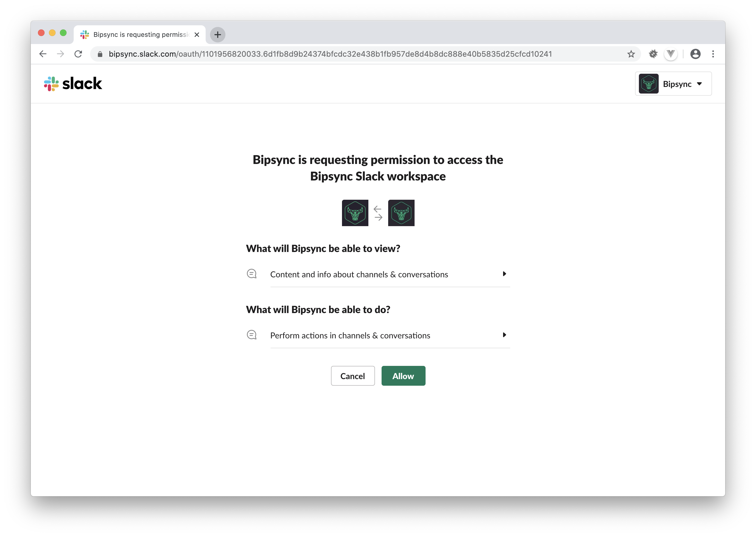Viewport: 756px width, 537px height.
Task: Click the V extension icon
Action: (x=671, y=54)
